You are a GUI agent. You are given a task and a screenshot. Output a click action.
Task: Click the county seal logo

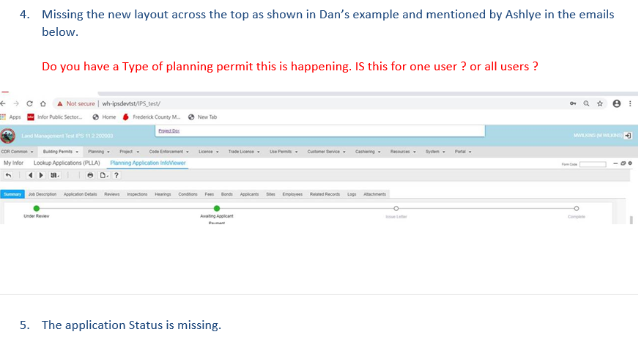(x=8, y=136)
